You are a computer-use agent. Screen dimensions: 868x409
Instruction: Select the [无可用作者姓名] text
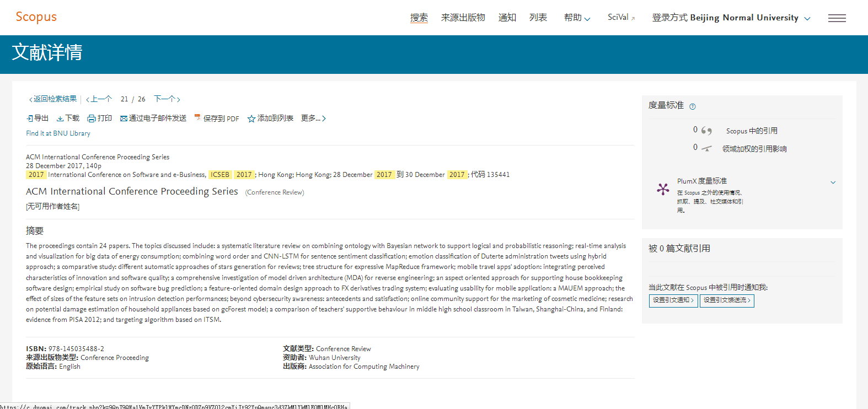tap(53, 207)
